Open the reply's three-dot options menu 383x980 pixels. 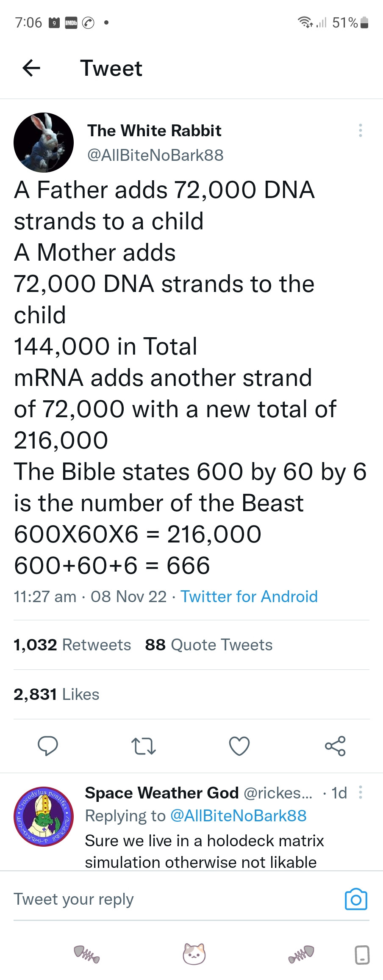coord(360,792)
